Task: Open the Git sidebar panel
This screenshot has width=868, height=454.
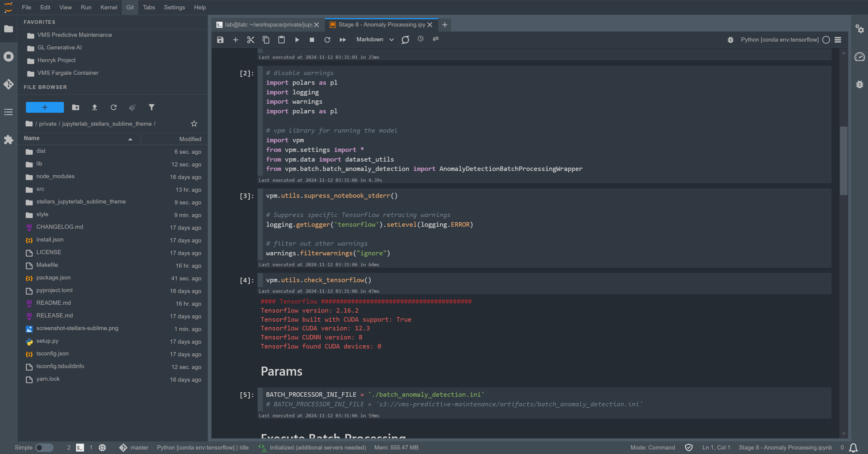Action: point(8,84)
